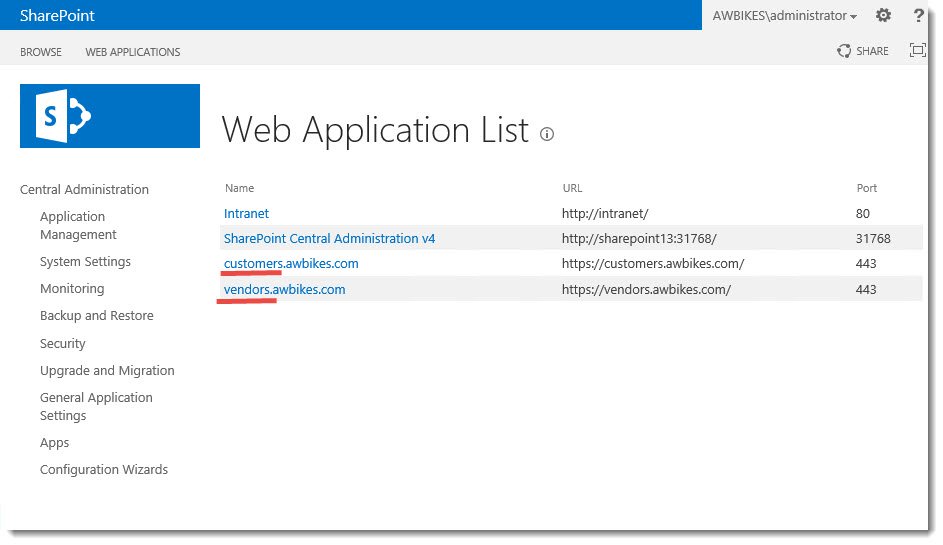Screen dimensions: 943x545
Task: Open System Settings in the sidebar
Action: [x=85, y=262]
